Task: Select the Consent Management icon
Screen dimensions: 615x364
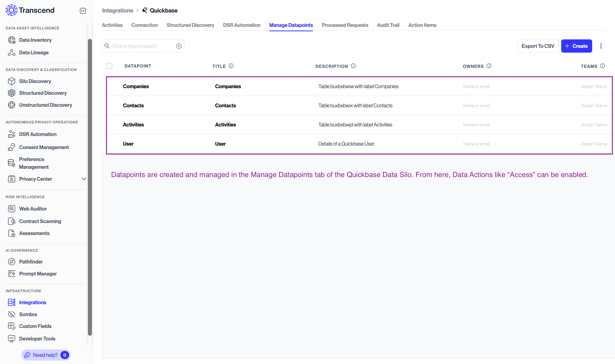Action: tap(12, 147)
